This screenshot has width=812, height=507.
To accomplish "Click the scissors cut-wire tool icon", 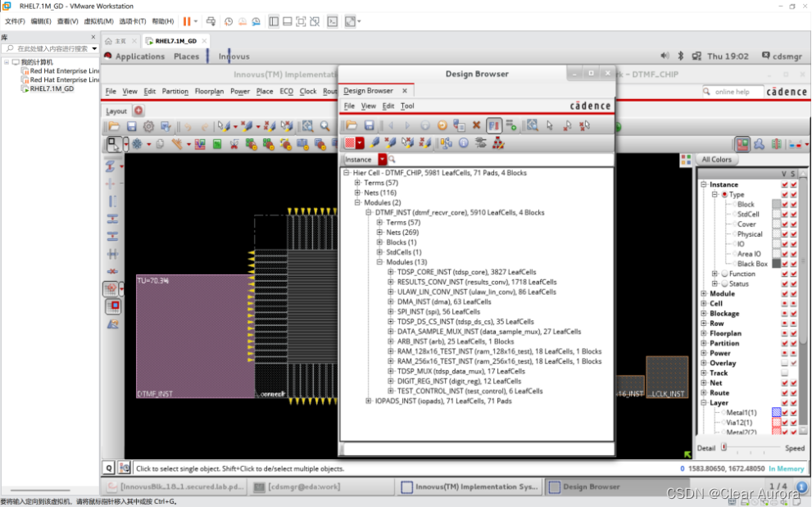I will pos(234,144).
